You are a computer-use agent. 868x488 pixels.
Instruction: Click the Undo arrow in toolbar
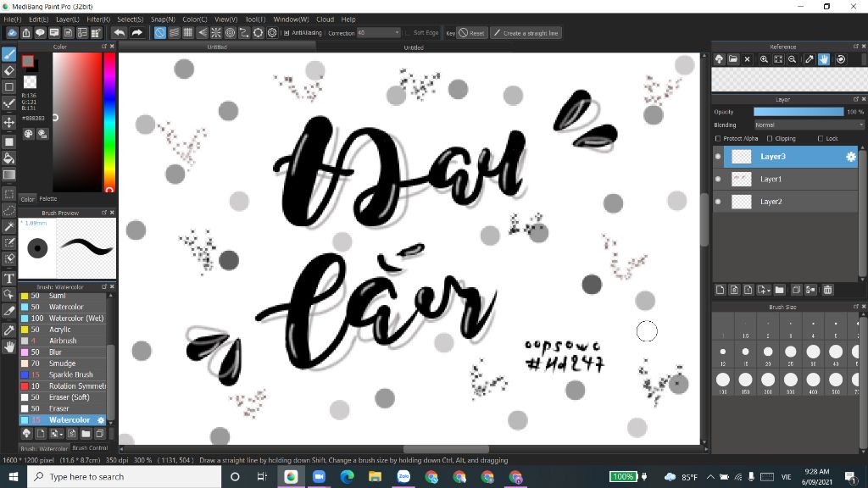(119, 33)
